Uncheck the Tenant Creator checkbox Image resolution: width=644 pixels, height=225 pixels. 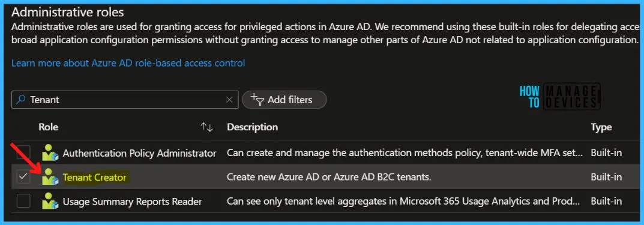23,177
